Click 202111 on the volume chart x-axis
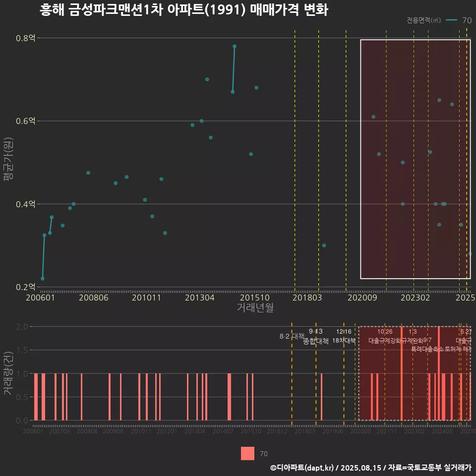The width and height of the screenshot is (476, 476). (386, 431)
